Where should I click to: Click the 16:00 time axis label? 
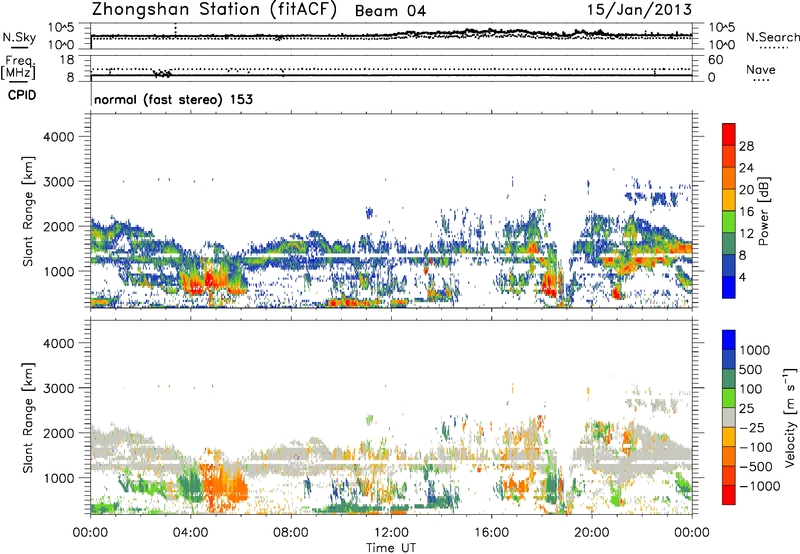tap(491, 533)
